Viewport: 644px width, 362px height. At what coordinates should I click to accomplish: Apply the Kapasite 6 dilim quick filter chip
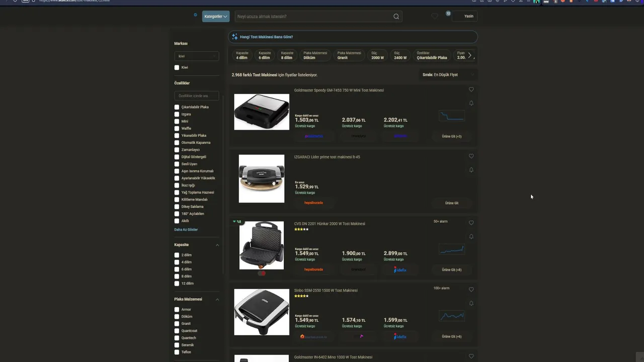click(x=265, y=55)
